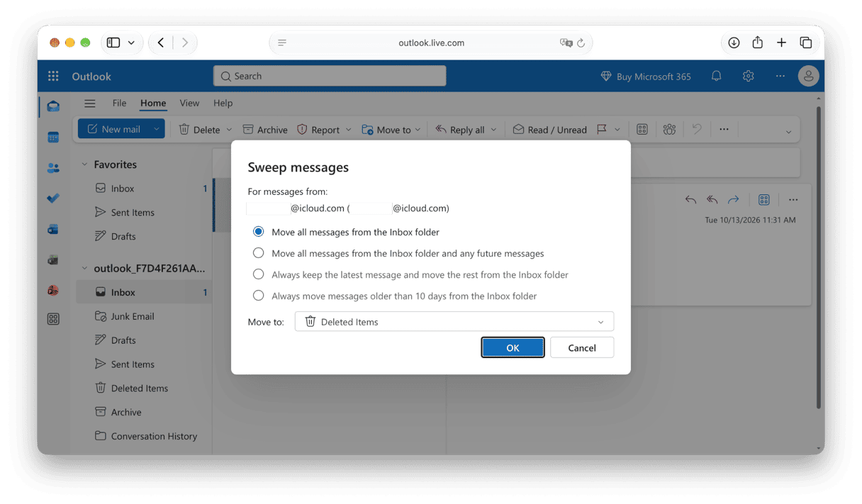Open a new Safari tab

click(781, 43)
